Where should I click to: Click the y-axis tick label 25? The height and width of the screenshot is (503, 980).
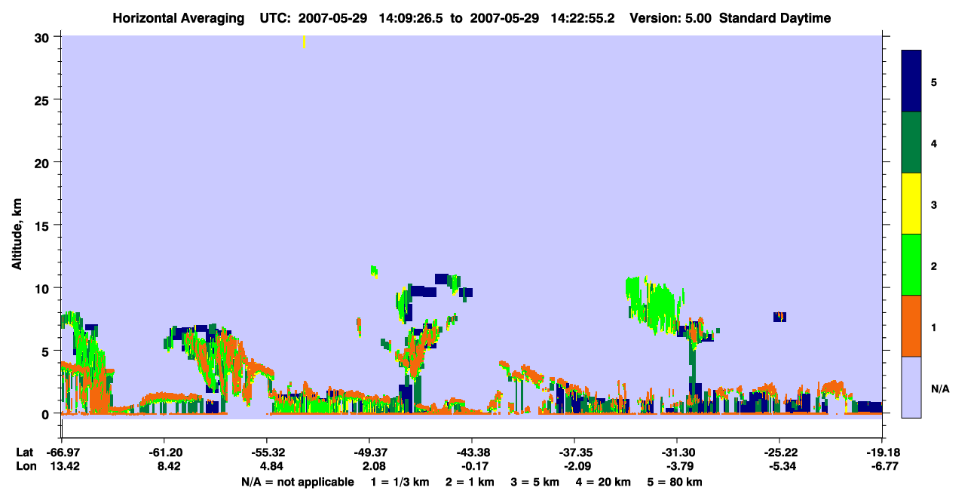(44, 100)
